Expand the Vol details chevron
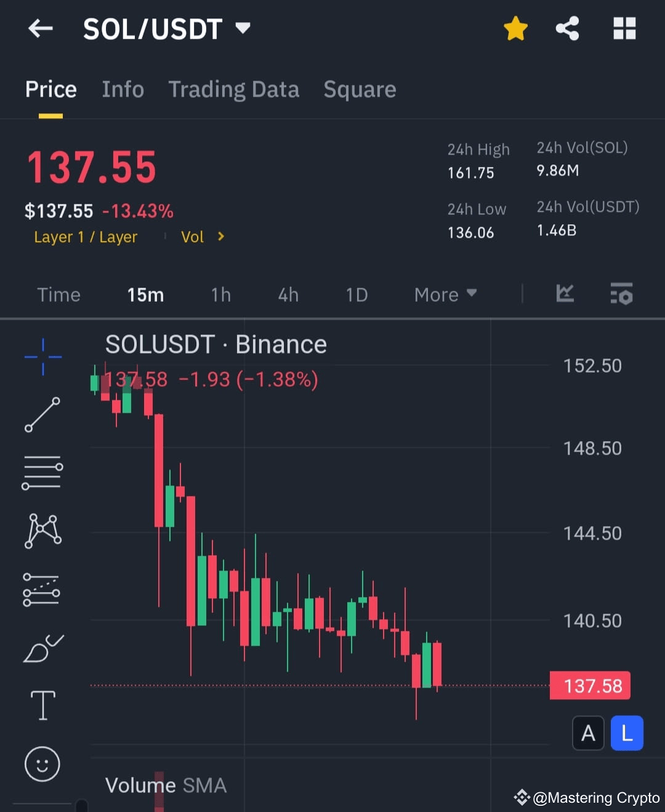 pos(220,237)
